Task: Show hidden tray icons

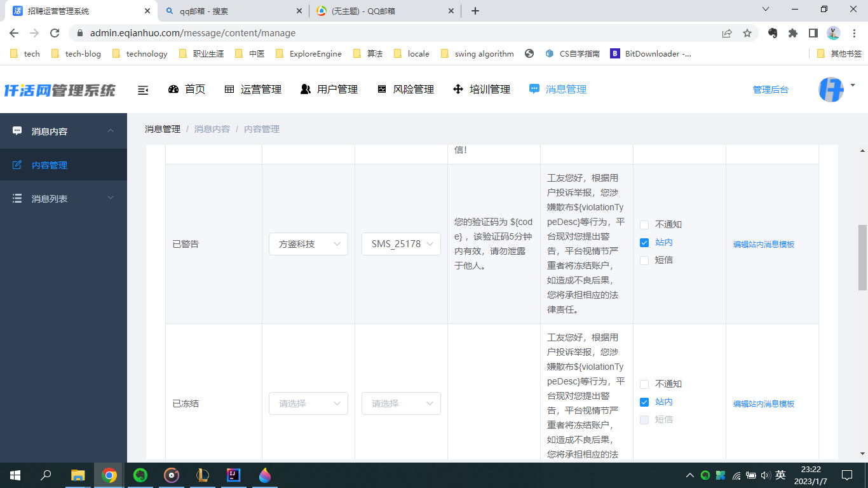Action: click(690, 475)
